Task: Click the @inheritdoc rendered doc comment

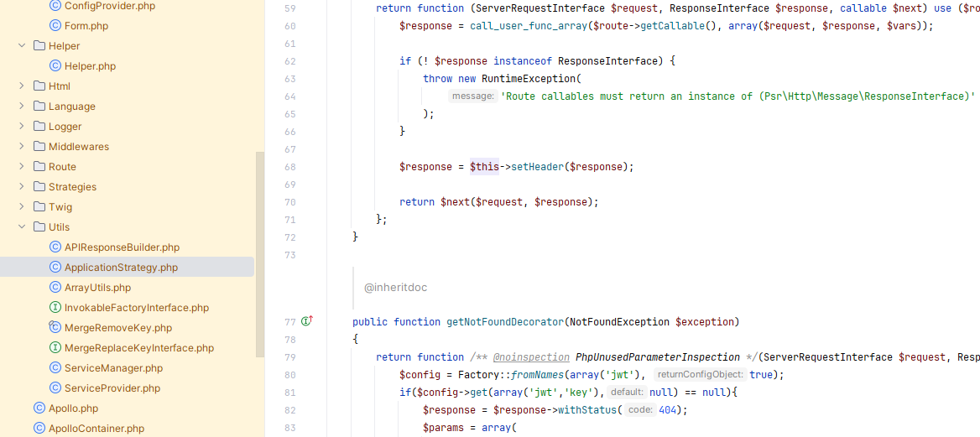Action: coord(396,288)
